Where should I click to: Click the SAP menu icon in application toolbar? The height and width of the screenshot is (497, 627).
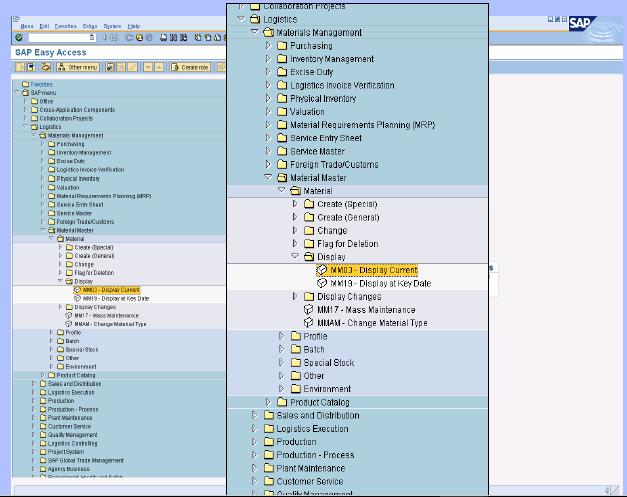(x=31, y=67)
